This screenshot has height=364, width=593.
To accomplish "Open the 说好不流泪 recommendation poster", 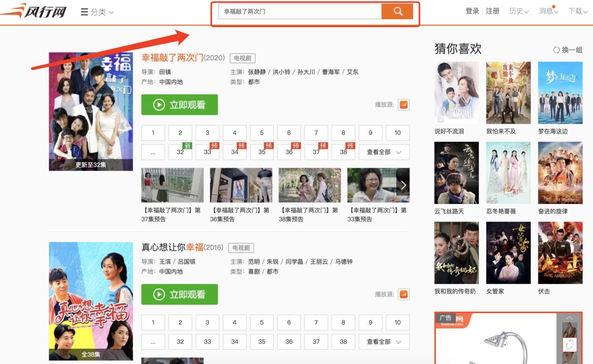I will tap(457, 93).
